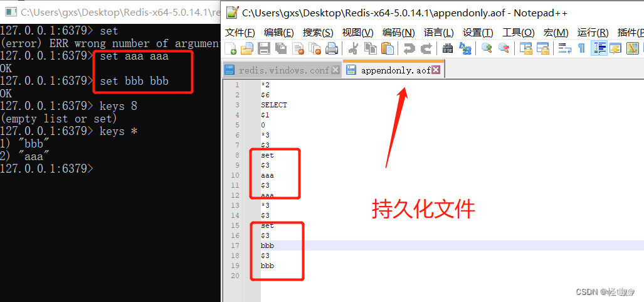
Task: Click 'keys *' command in Redis console
Action: [x=119, y=131]
